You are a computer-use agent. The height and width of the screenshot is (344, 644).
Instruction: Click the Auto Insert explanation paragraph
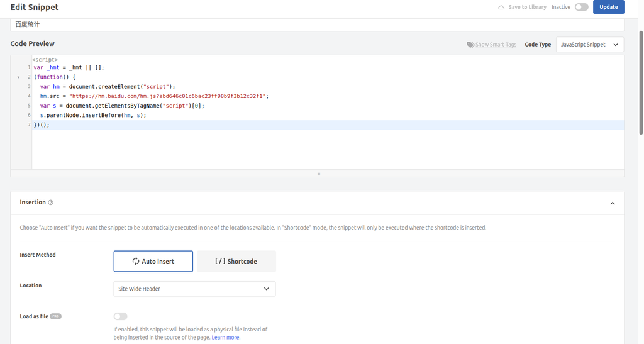coord(253,228)
